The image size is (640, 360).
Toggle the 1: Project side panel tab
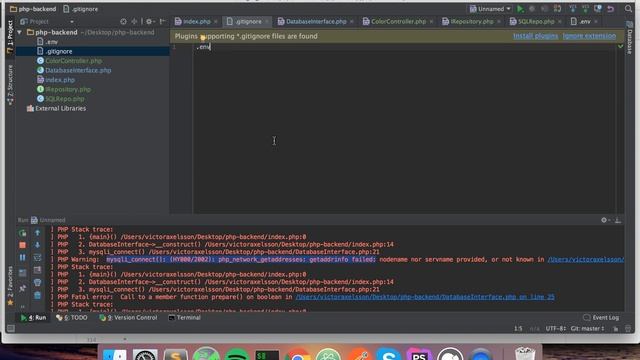click(x=10, y=37)
